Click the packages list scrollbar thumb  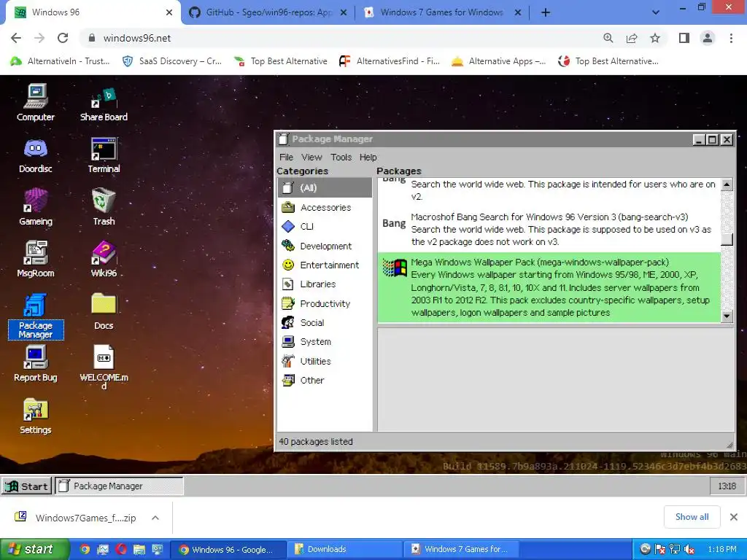727,239
